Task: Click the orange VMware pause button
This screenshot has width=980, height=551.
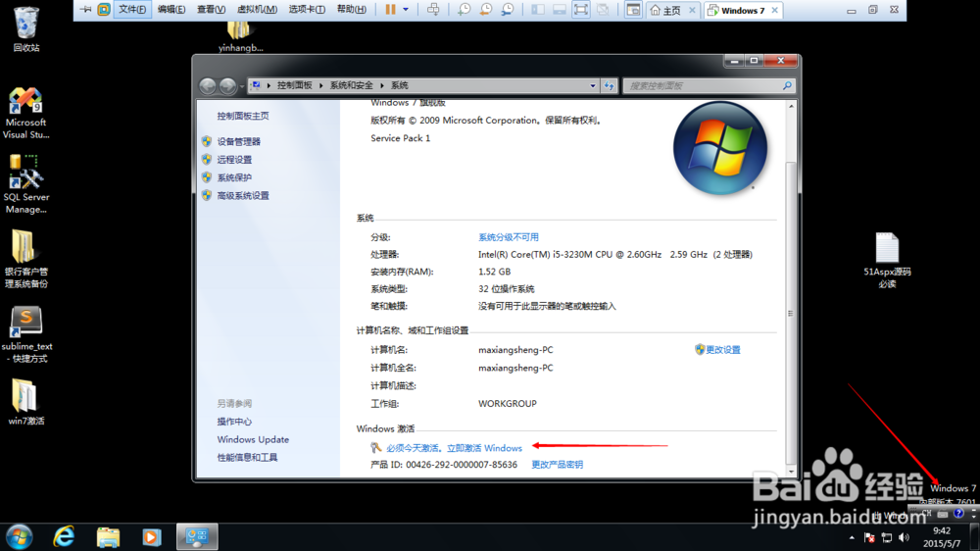Action: pos(390,10)
